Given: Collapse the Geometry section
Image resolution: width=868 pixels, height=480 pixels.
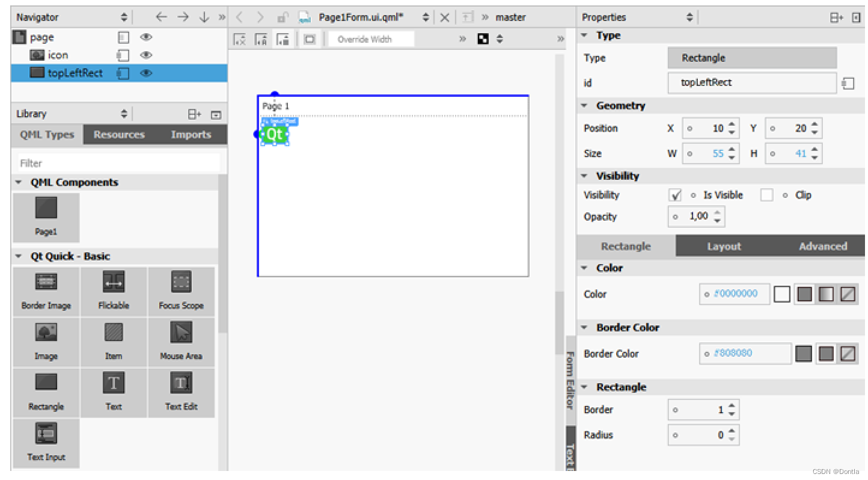Looking at the screenshot, I should 584,106.
